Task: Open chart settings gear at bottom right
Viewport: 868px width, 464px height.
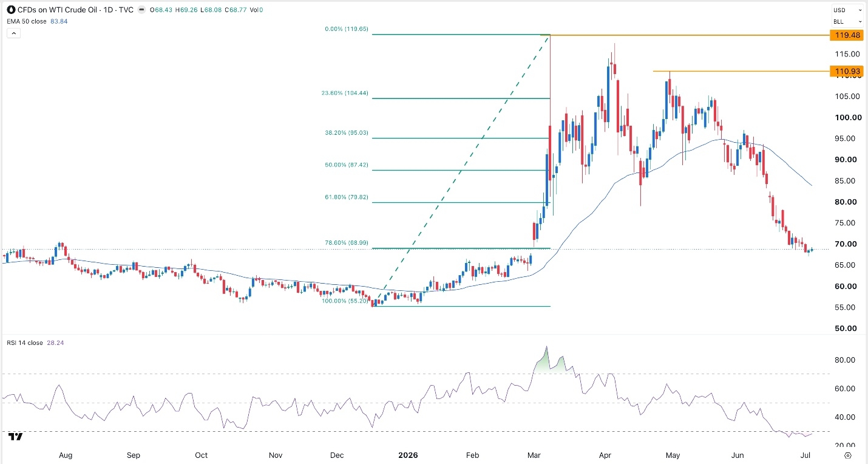Action: coord(849,455)
